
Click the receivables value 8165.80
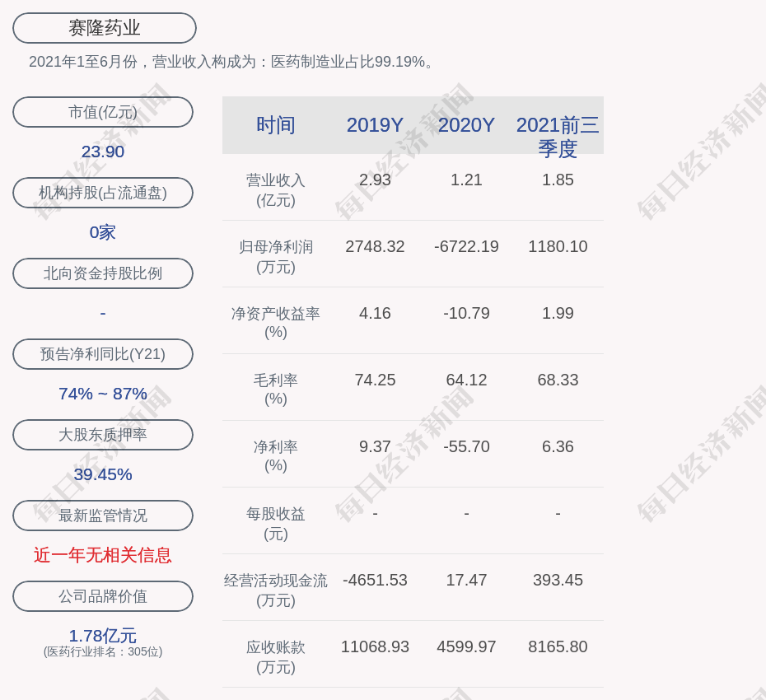tap(558, 646)
